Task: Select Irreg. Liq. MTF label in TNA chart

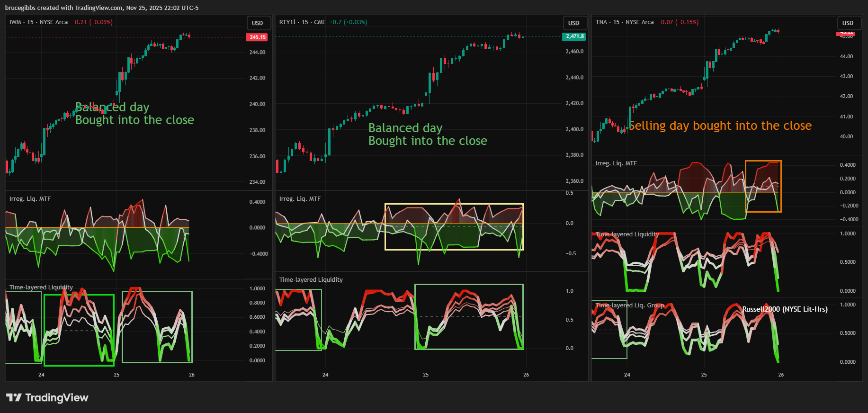Action: click(616, 163)
